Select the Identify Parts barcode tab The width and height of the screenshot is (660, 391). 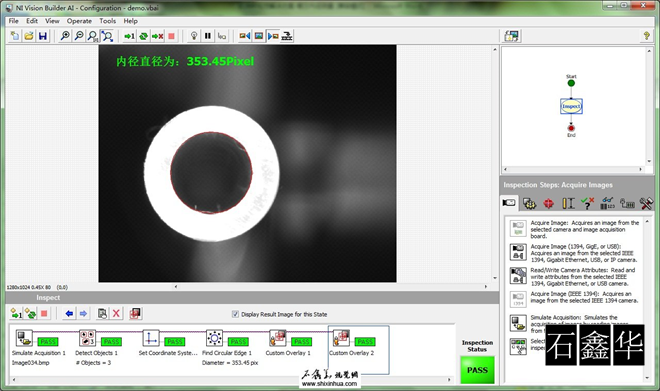(607, 204)
